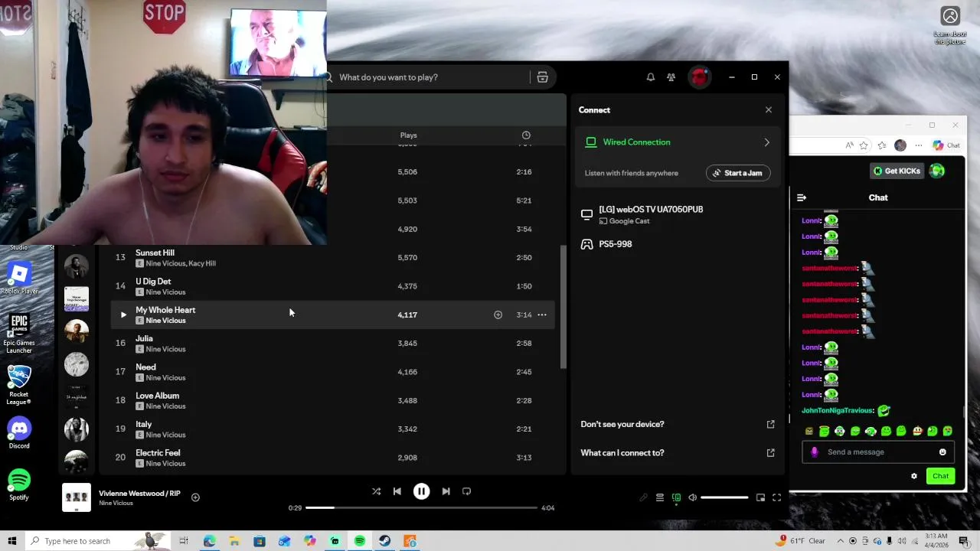This screenshot has height=551, width=980.
Task: Open the Roblox Player desktop icon
Action: click(19, 279)
